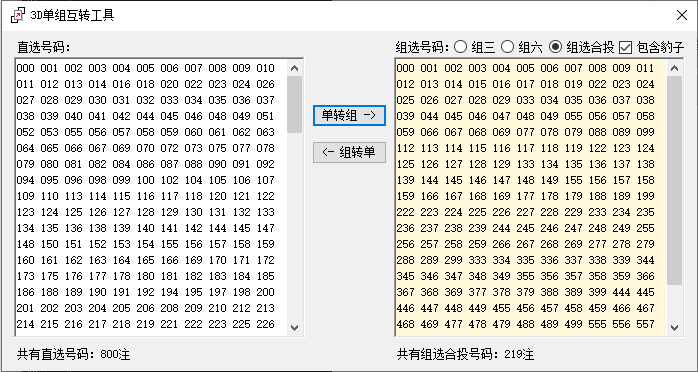This screenshot has height=372, width=698.
Task: Click number 010 in 直选号码 box
Action: coord(265,68)
